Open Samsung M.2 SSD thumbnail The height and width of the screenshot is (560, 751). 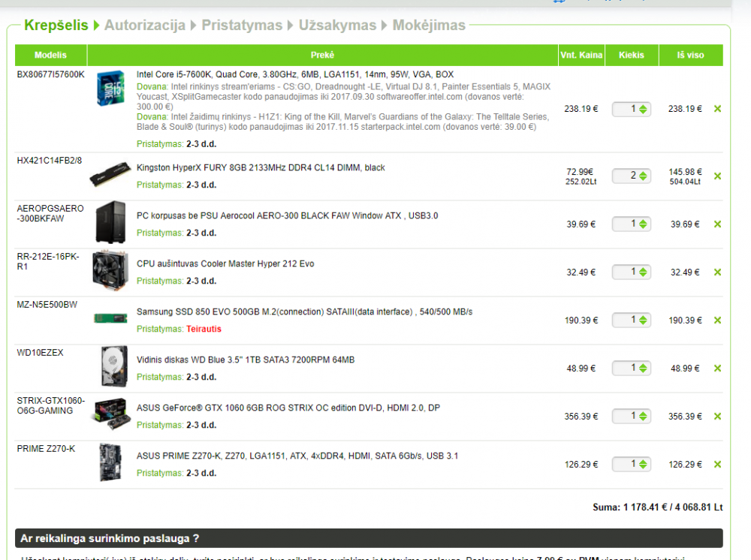click(x=110, y=318)
